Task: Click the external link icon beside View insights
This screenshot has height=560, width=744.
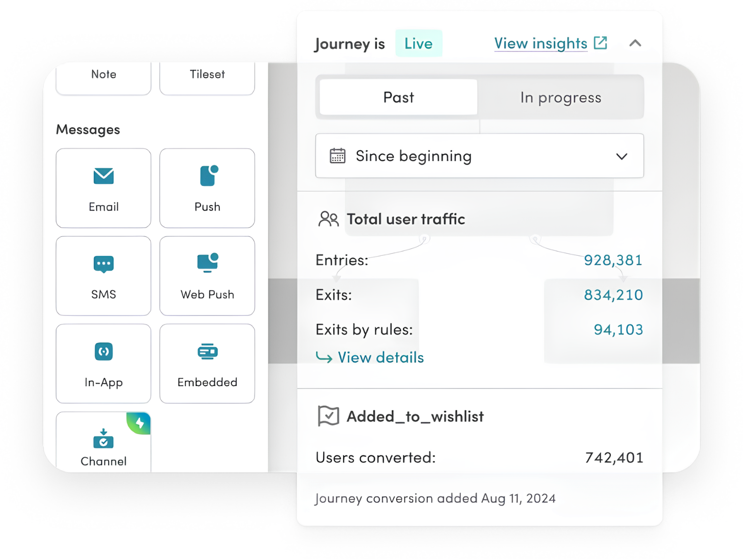Action: pos(601,43)
